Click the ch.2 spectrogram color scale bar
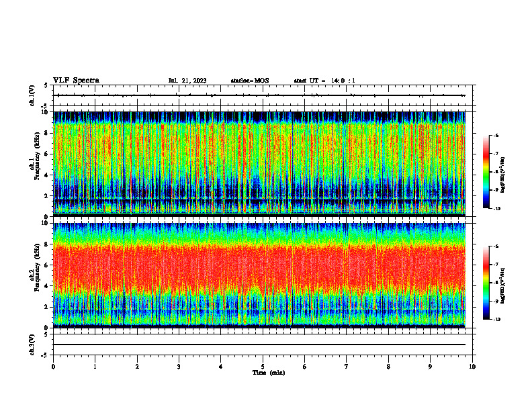 click(x=486, y=283)
